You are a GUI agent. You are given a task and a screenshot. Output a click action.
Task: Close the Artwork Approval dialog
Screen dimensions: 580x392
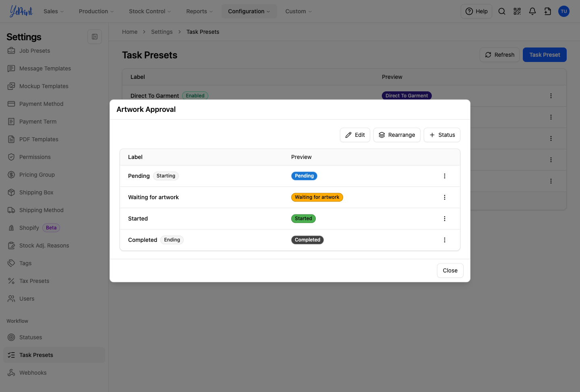(450, 270)
